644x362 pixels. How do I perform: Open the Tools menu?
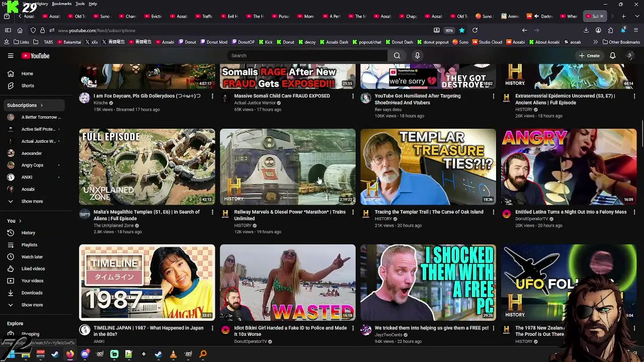pos(80,4)
